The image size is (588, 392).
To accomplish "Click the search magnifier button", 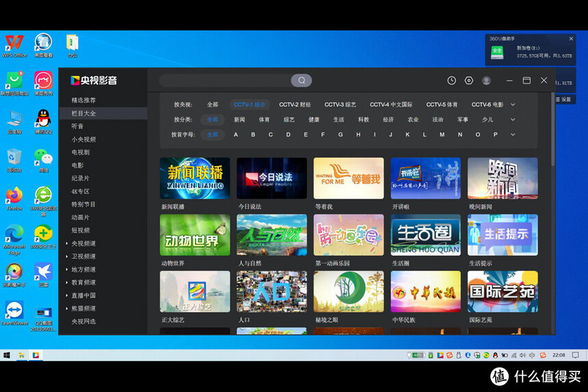I will tap(301, 81).
